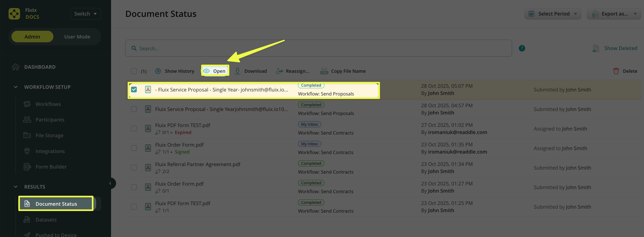This screenshot has width=644, height=237.
Task: Uncheck the selected Fluix Service Proposal row
Action: [134, 90]
